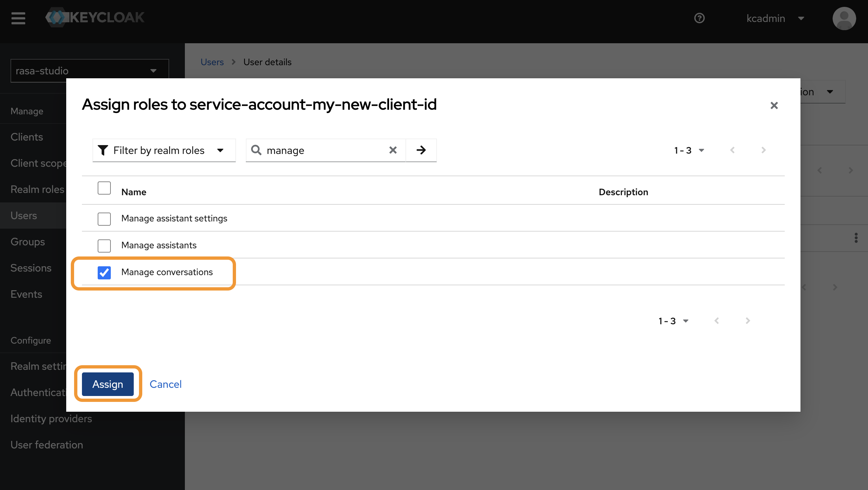Click the help question mark icon
Screen dimensions: 868x490
699,18
